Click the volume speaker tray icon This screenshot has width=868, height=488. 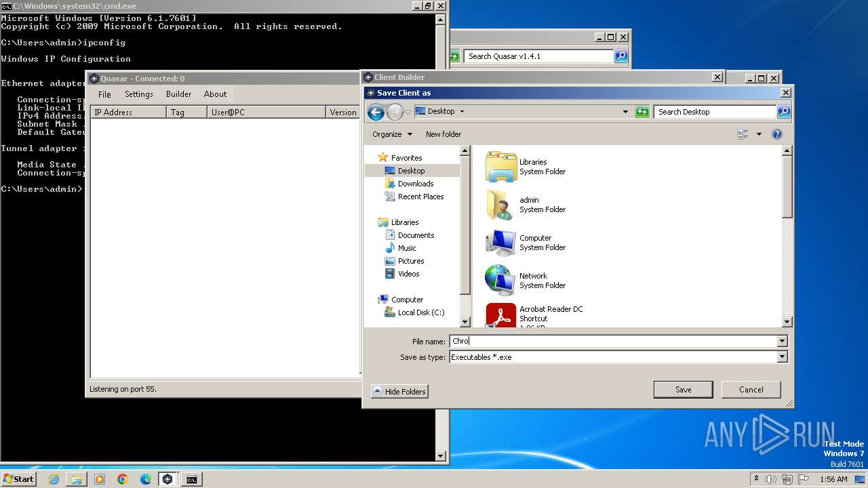[771, 479]
